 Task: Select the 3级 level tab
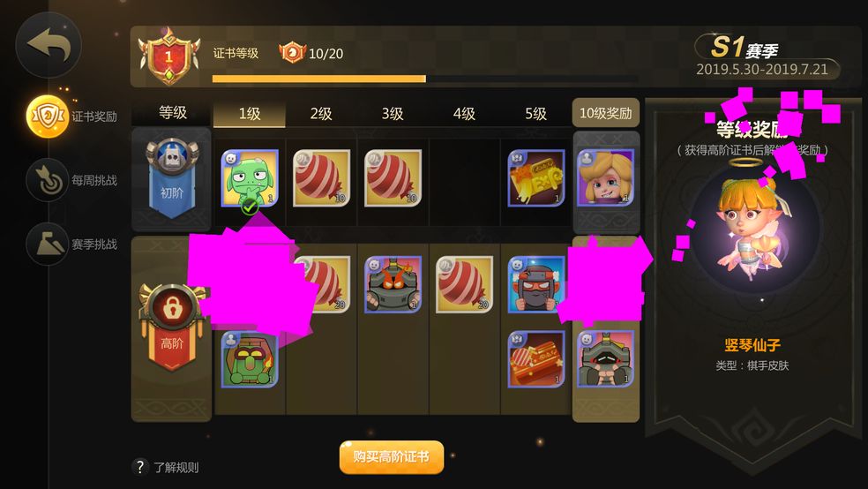tap(393, 114)
